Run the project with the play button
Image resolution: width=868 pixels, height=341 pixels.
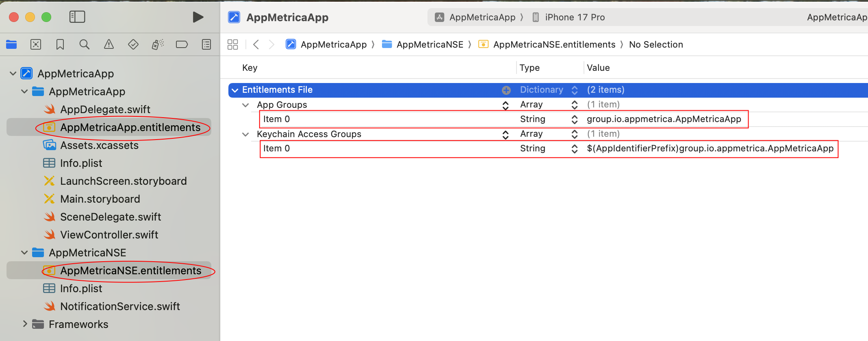tap(198, 17)
